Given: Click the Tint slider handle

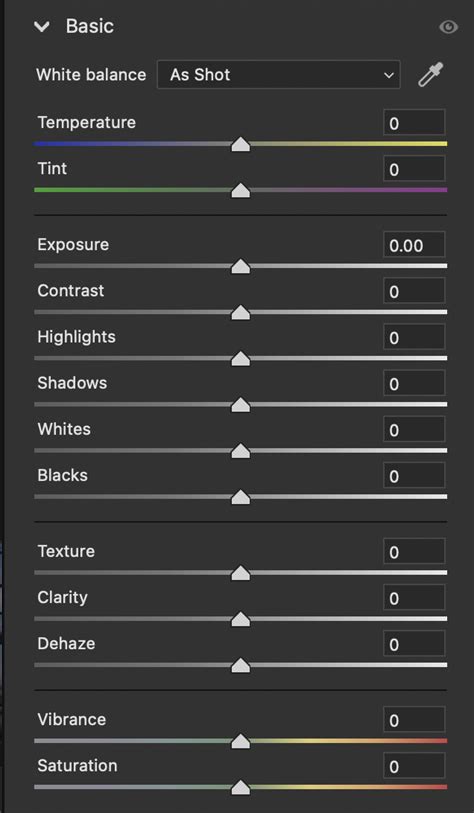Looking at the screenshot, I should 241,191.
